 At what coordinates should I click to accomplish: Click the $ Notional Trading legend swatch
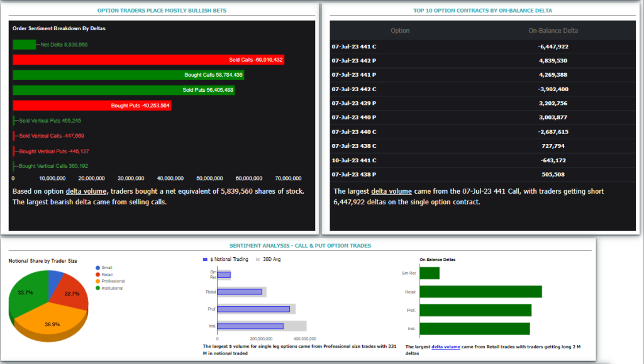coord(205,260)
